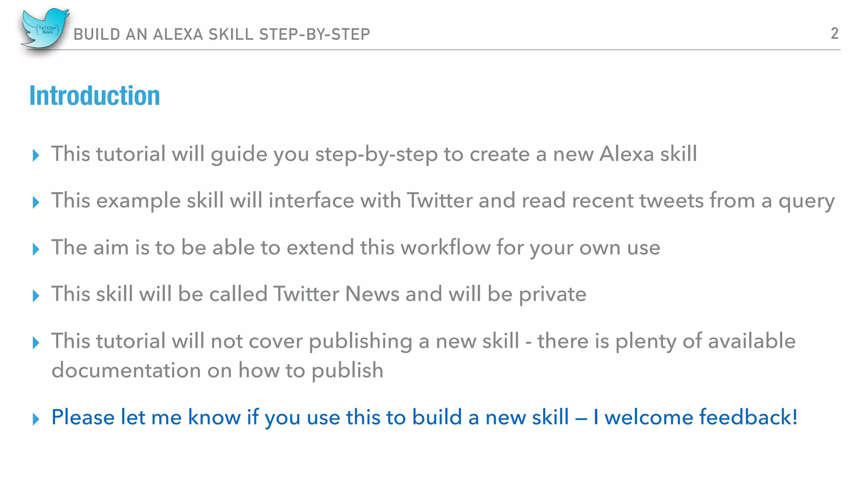Click bullet arrow beside 'This tutorial will guide'
Image resolution: width=868 pixels, height=488 pixels.
pyautogui.click(x=36, y=155)
